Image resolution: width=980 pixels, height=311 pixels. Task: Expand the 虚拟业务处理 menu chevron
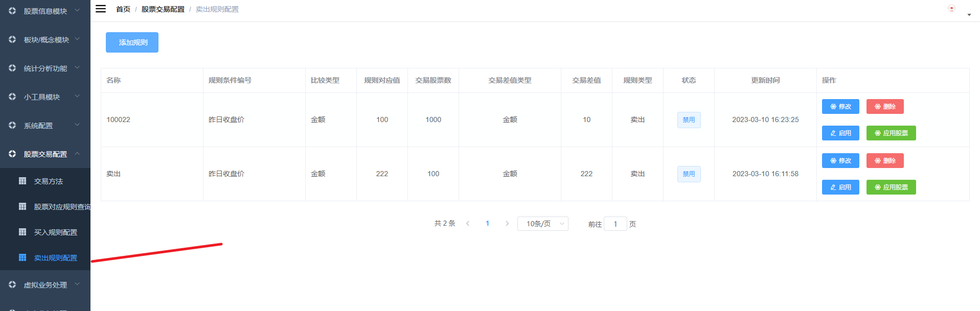click(77, 283)
